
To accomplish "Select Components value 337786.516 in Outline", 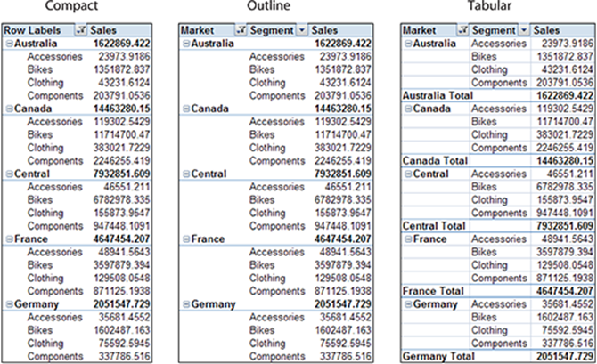I will coord(346,356).
